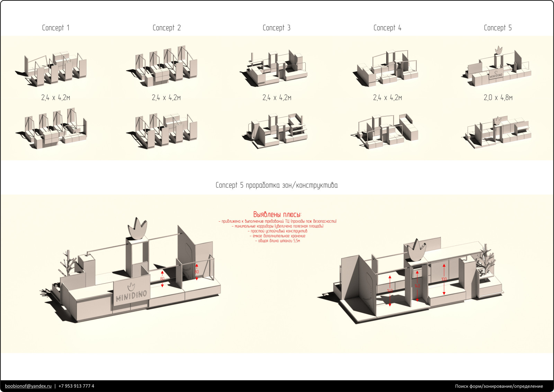Click the boobionof@yandex.ru email link
Image resolution: width=554 pixels, height=392 pixels.
click(28, 386)
